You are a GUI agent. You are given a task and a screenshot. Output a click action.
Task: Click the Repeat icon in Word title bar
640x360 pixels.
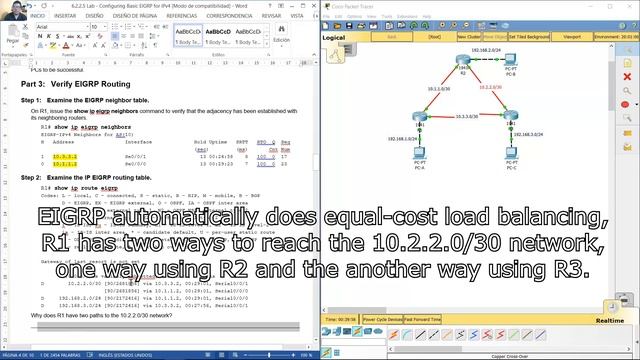click(x=44, y=6)
